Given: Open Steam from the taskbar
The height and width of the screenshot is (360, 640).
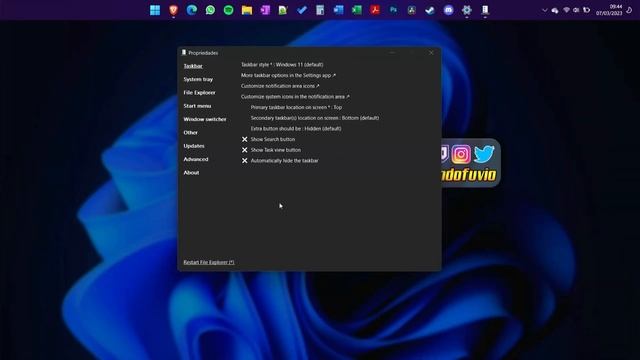Looking at the screenshot, I should point(430,10).
